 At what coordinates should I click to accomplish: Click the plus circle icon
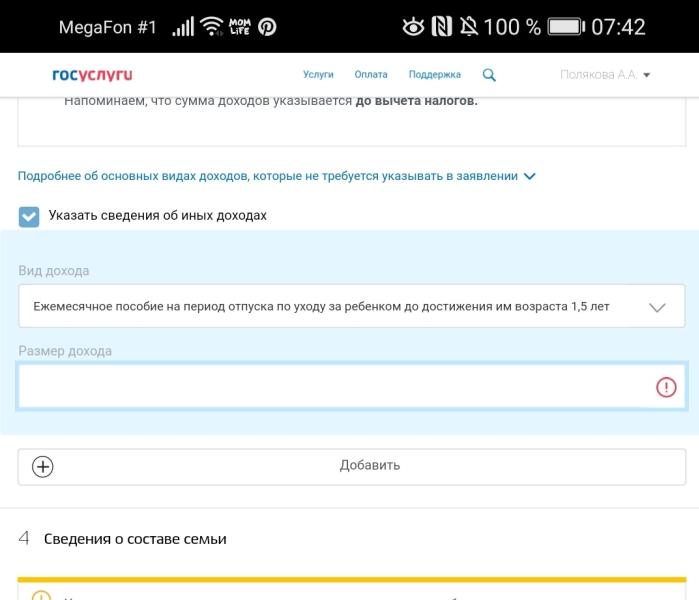(43, 466)
